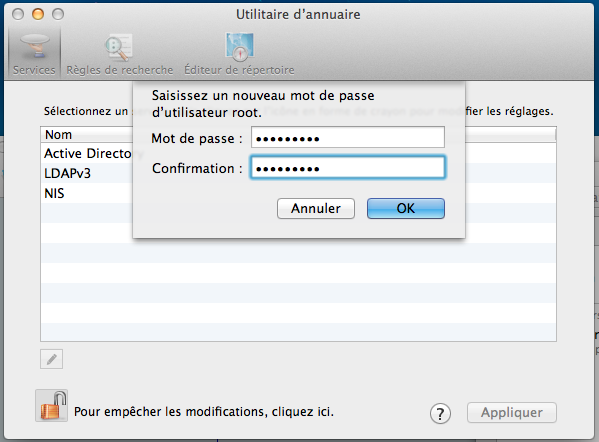Click the Appliquer button
The width and height of the screenshot is (599, 442).
coord(512,413)
